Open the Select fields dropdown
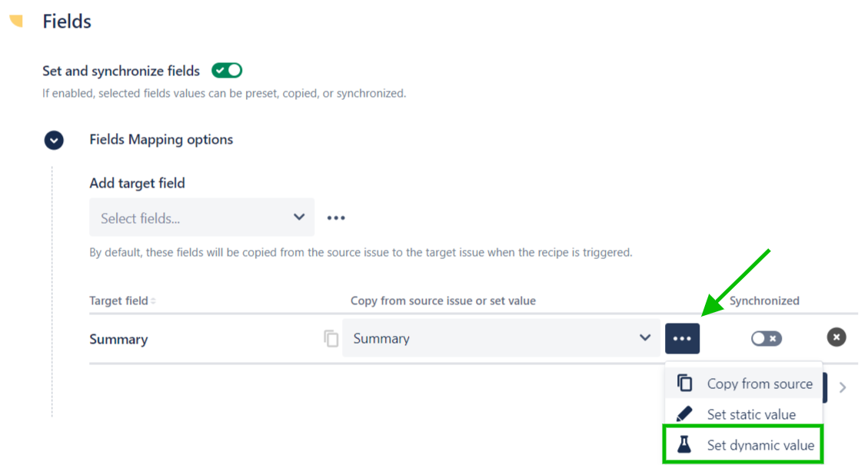The height and width of the screenshot is (465, 868). tap(201, 218)
